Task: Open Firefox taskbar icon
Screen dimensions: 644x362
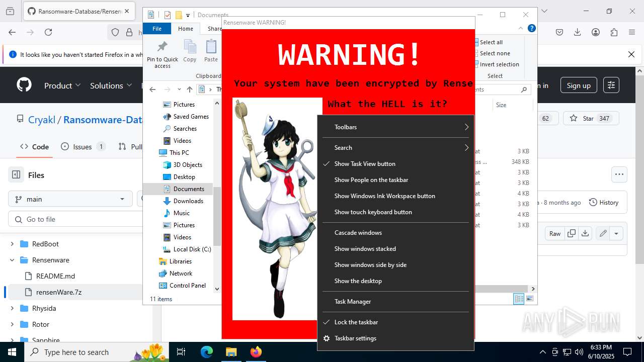Action: coord(256,352)
